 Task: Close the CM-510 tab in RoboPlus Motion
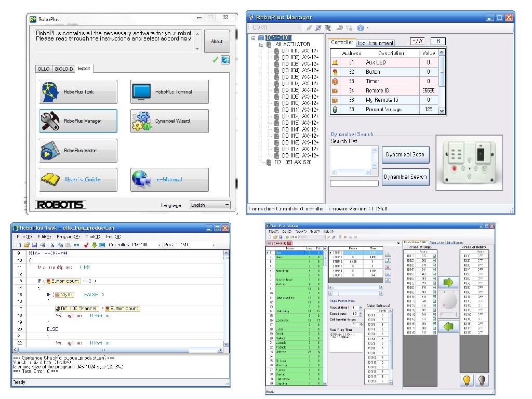(x=289, y=244)
